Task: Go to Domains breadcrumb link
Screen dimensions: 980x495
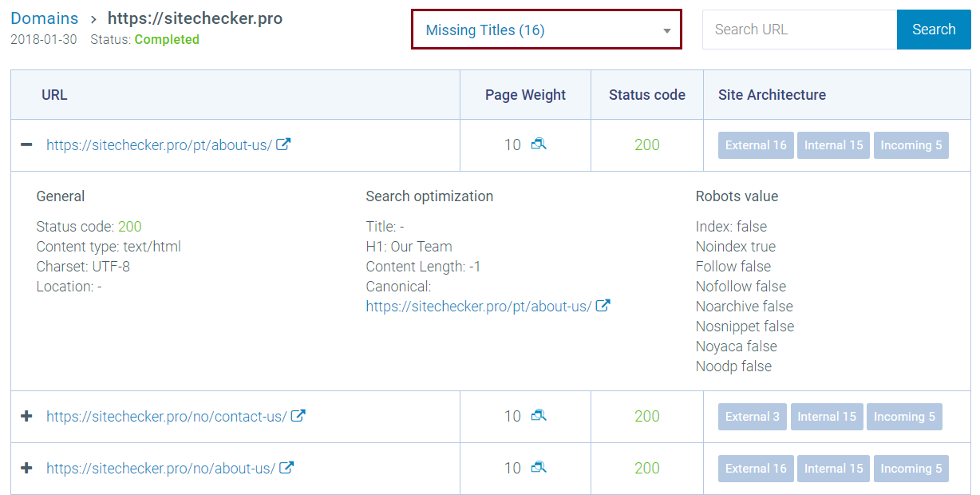Action: (x=45, y=18)
